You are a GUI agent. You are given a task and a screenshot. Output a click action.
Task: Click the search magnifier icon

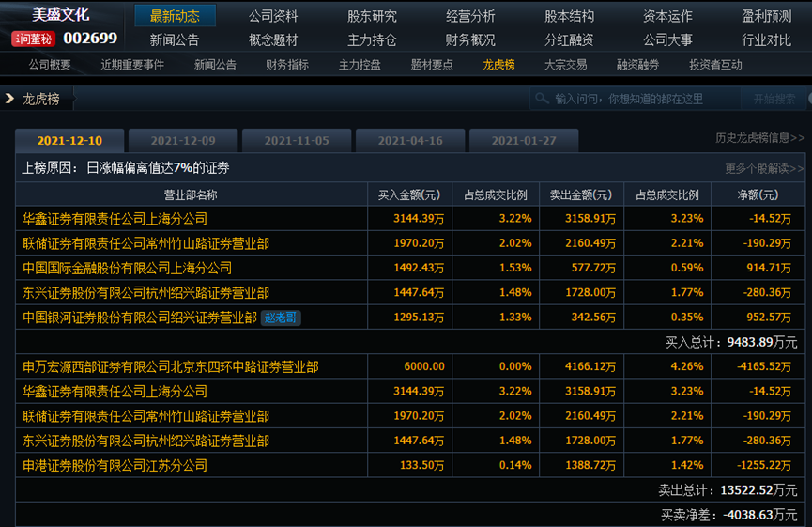[542, 98]
